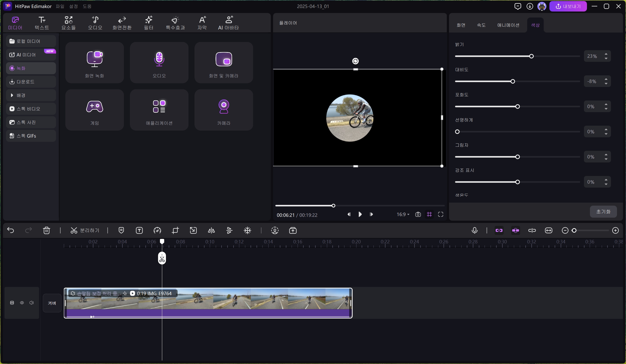The height and width of the screenshot is (364, 626).
Task: Open the 16:9 aspect ratio dropdown
Action: click(403, 214)
